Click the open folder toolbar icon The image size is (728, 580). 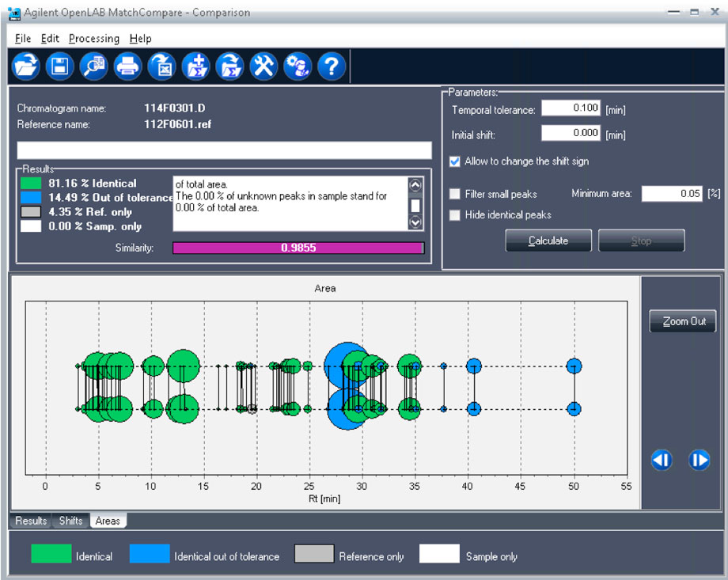(x=26, y=66)
